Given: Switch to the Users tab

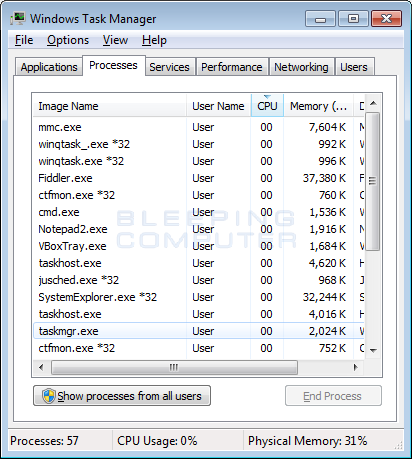Looking at the screenshot, I should [354, 67].
